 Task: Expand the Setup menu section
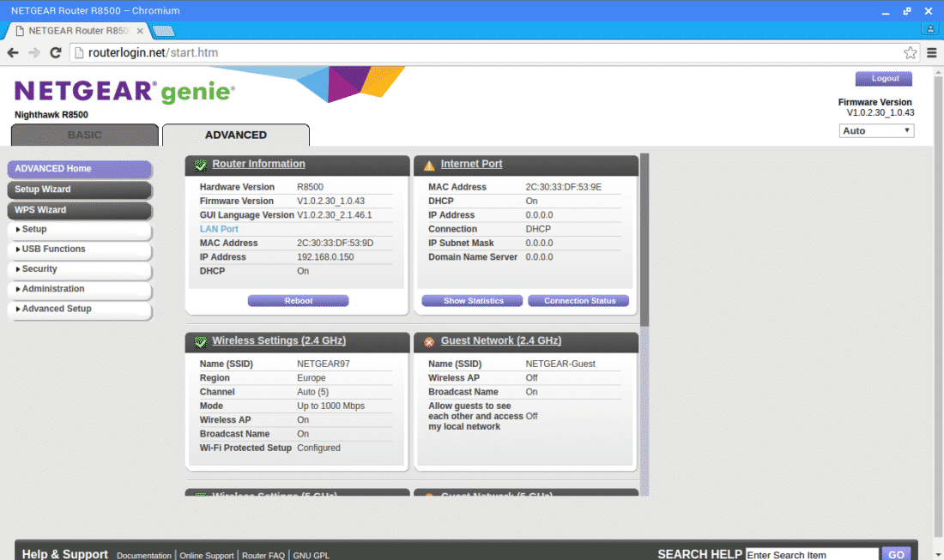(x=80, y=229)
